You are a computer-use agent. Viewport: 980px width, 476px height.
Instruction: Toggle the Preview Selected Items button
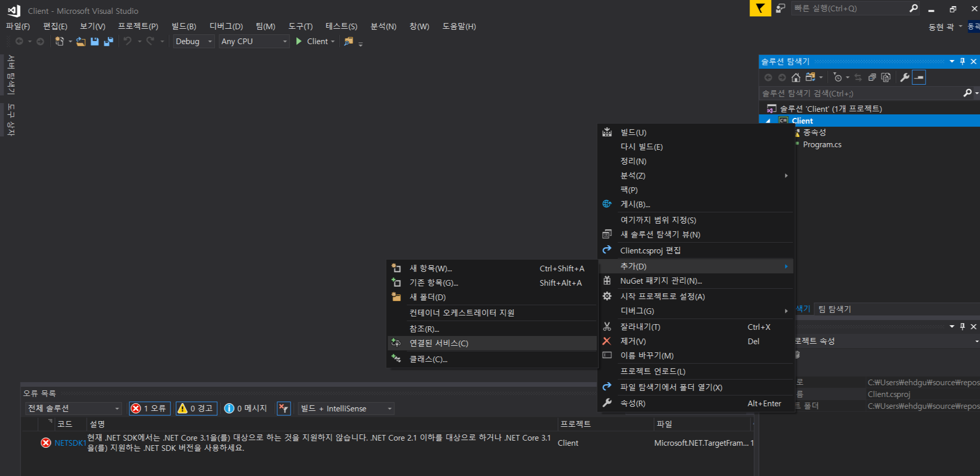(x=919, y=77)
